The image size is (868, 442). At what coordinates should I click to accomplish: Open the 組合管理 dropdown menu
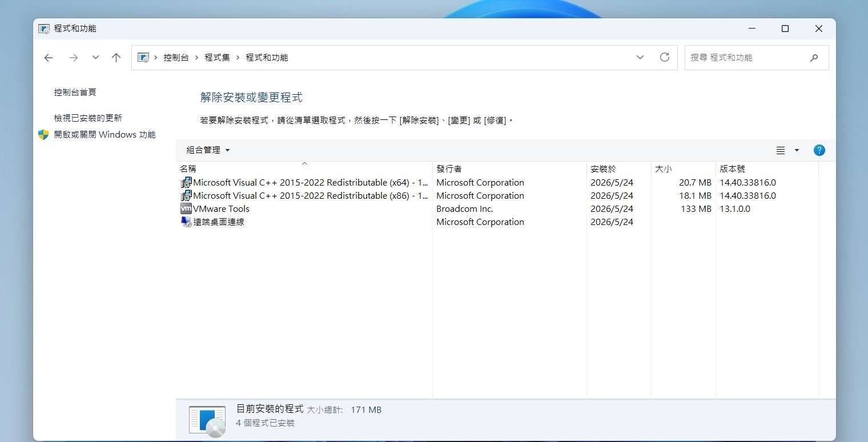pyautogui.click(x=208, y=150)
